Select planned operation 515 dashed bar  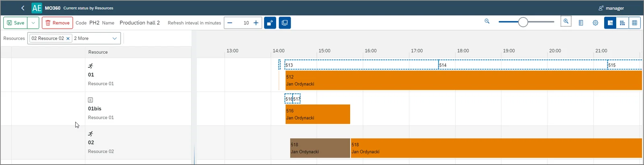625,65
